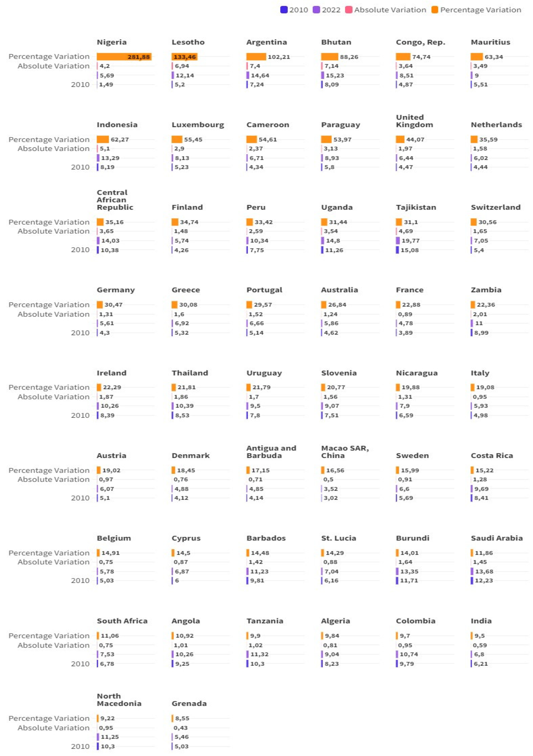Click Lesotho's orange 133,46 bar
Image resolution: width=533 pixels, height=756 pixels.
click(184, 57)
